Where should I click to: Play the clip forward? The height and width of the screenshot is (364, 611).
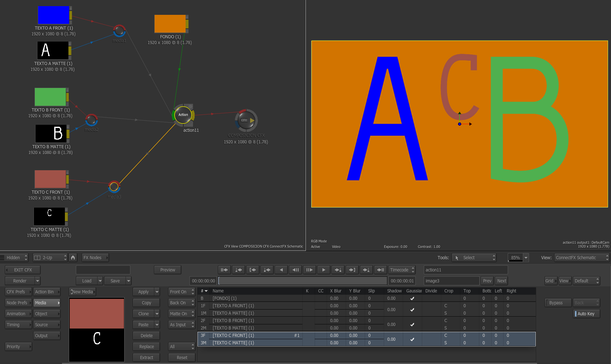(x=324, y=270)
